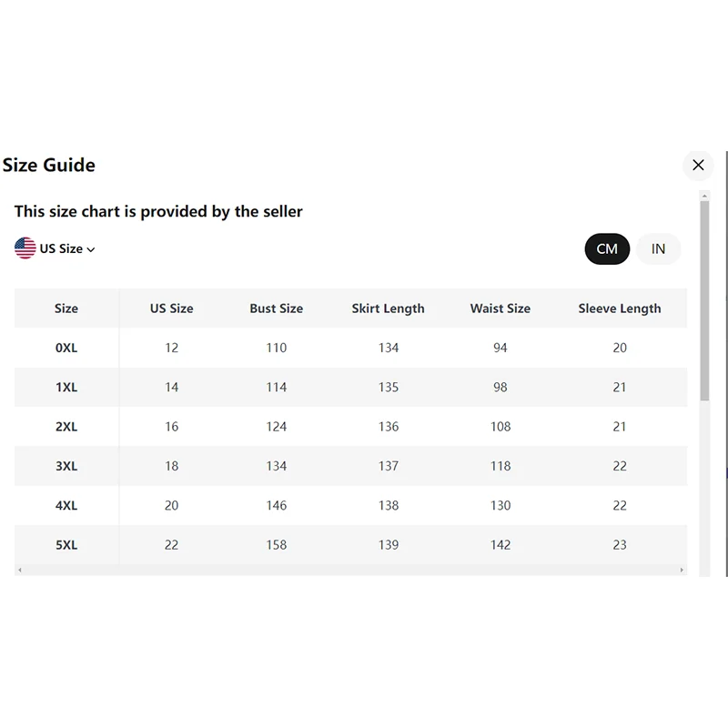The image size is (728, 728).
Task: Select the 3XL size row
Action: [66, 466]
